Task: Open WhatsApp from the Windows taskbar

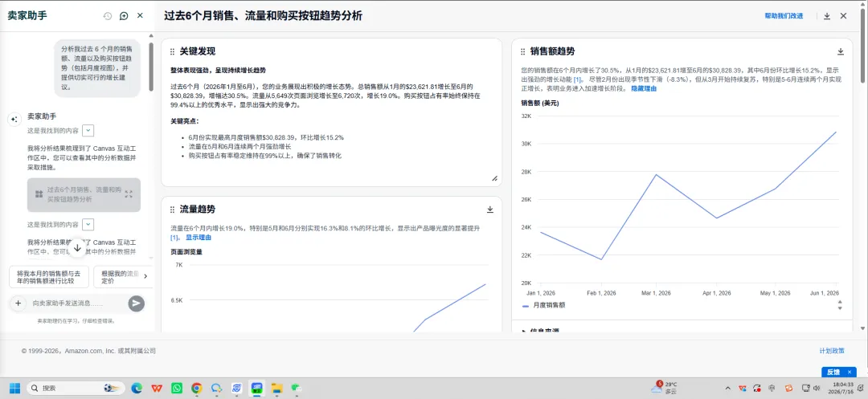Action: coord(177,388)
